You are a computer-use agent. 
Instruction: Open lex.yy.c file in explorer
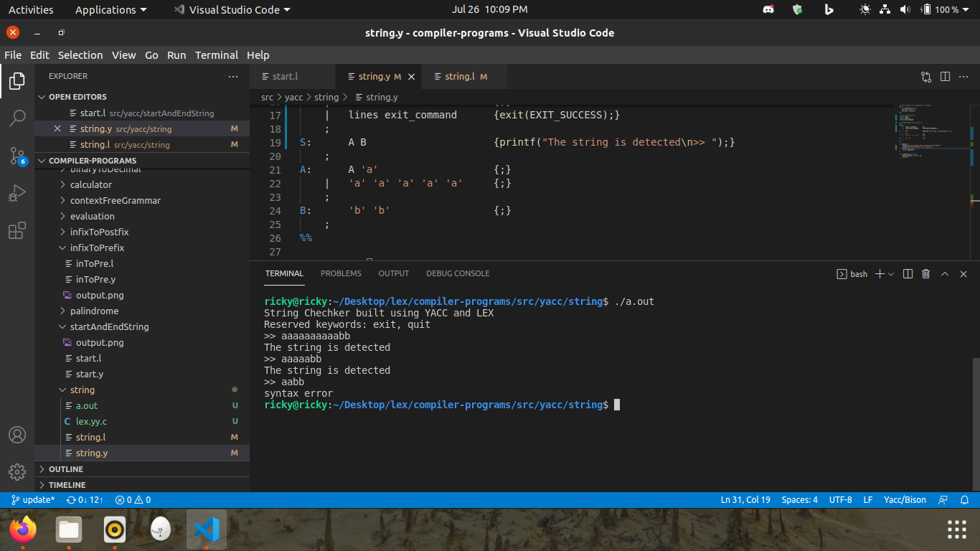[142, 422]
